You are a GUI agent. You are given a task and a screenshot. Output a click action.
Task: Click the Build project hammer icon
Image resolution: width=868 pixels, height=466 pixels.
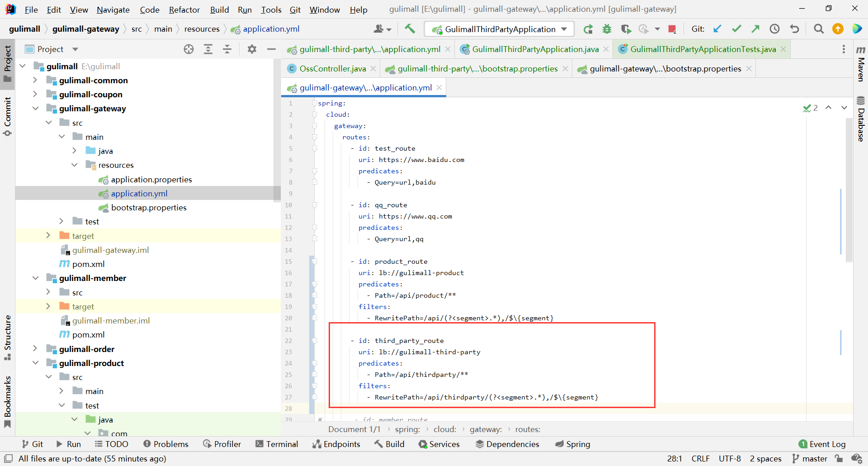pyautogui.click(x=410, y=29)
